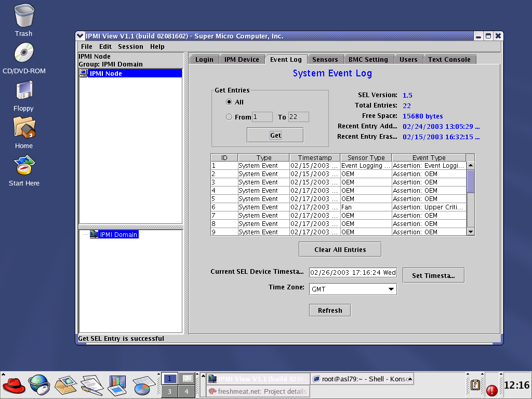532x399 pixels.
Task: Launch the web browser globe icon in panel
Action: [39, 385]
